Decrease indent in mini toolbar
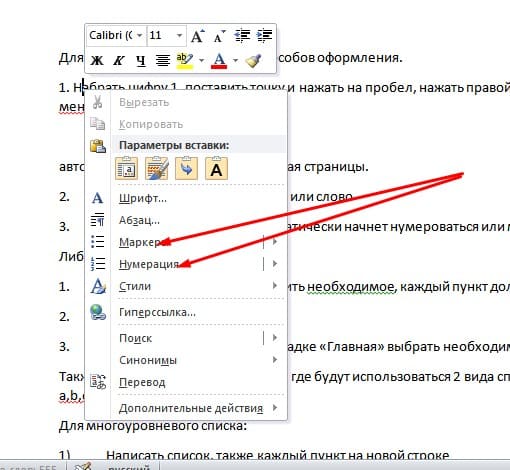The image size is (510, 470). coord(242,36)
